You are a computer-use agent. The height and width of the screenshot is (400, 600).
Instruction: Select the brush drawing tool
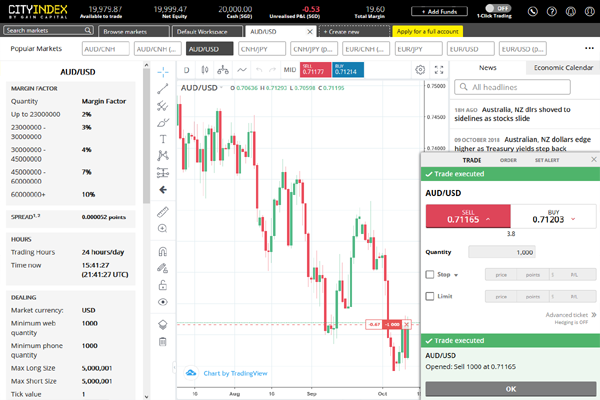tap(163, 122)
